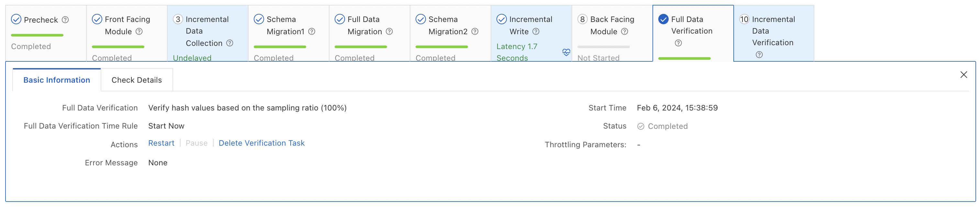Open the Full Data Migration help icon
The image size is (980, 208).
390,32
